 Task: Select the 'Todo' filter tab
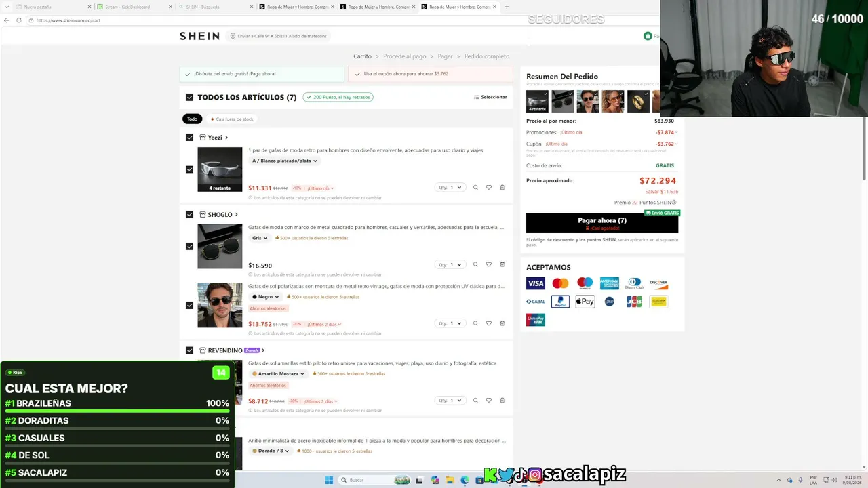point(193,119)
